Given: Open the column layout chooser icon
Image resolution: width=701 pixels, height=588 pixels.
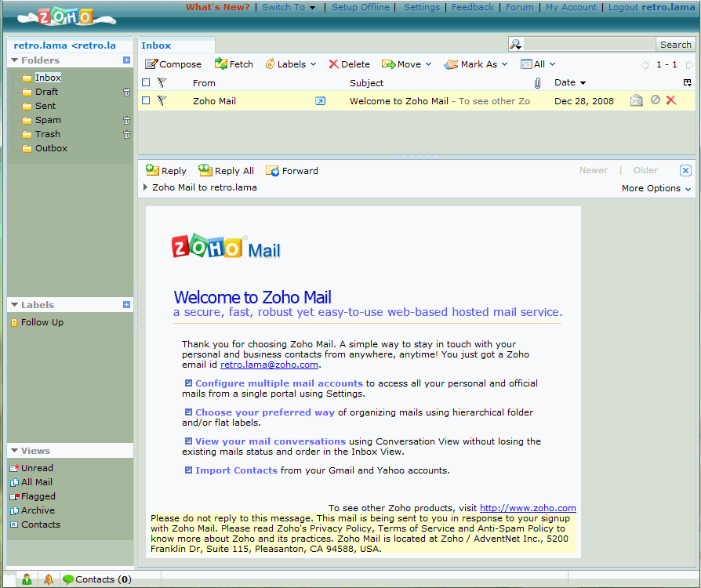Looking at the screenshot, I should [687, 82].
